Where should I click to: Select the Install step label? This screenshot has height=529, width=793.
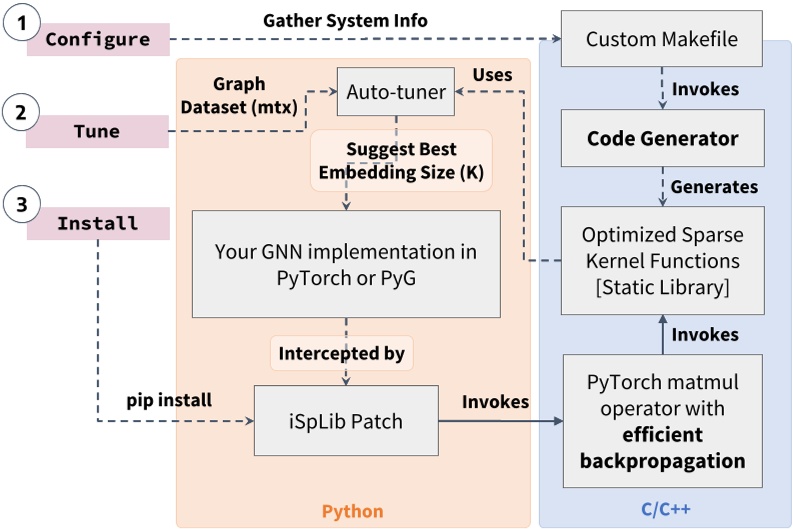pos(97,222)
